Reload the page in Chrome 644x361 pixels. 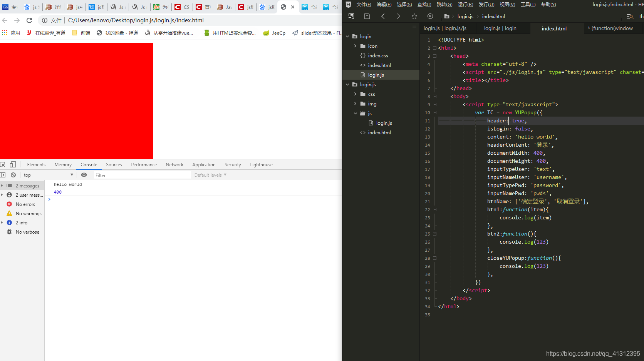click(29, 20)
